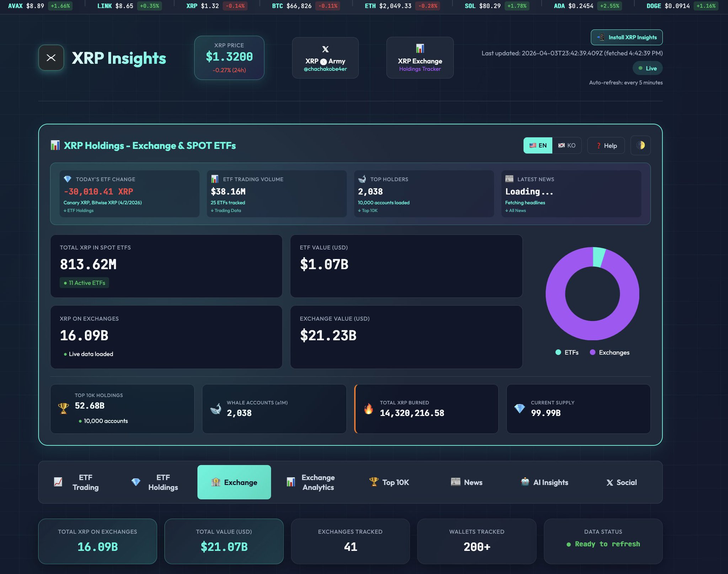Switch to the X Social tab

point(621,482)
